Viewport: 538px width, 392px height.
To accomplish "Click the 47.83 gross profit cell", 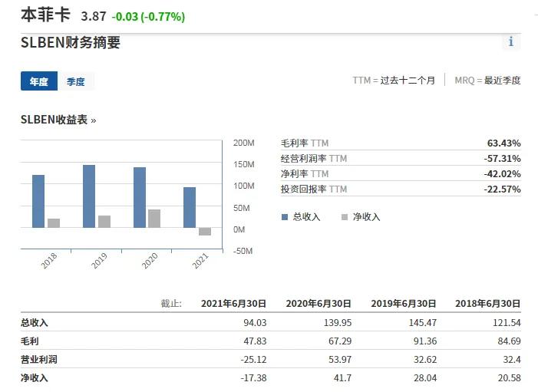I will 255,341.
